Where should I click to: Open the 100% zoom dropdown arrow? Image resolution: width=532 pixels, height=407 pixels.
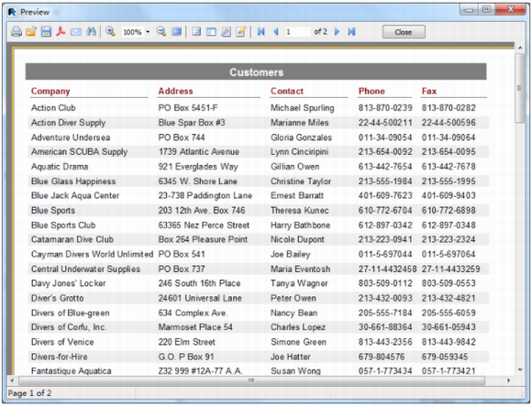(148, 32)
